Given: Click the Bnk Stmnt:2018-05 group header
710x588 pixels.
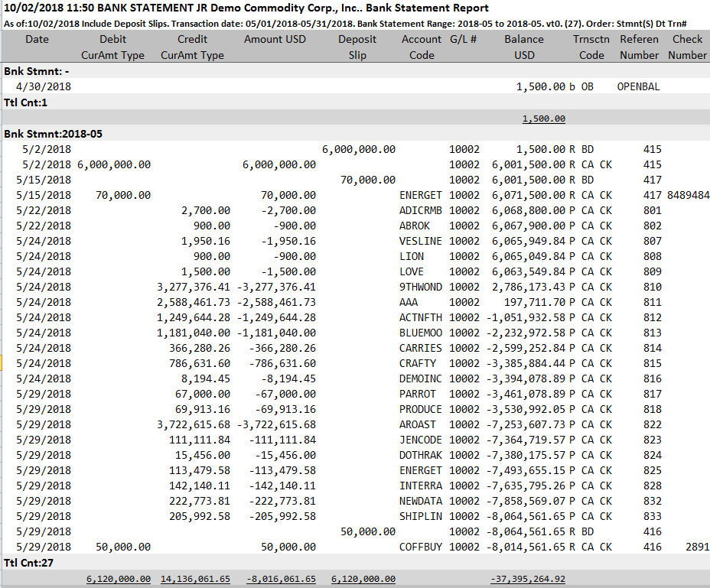Looking at the screenshot, I should coord(53,134).
